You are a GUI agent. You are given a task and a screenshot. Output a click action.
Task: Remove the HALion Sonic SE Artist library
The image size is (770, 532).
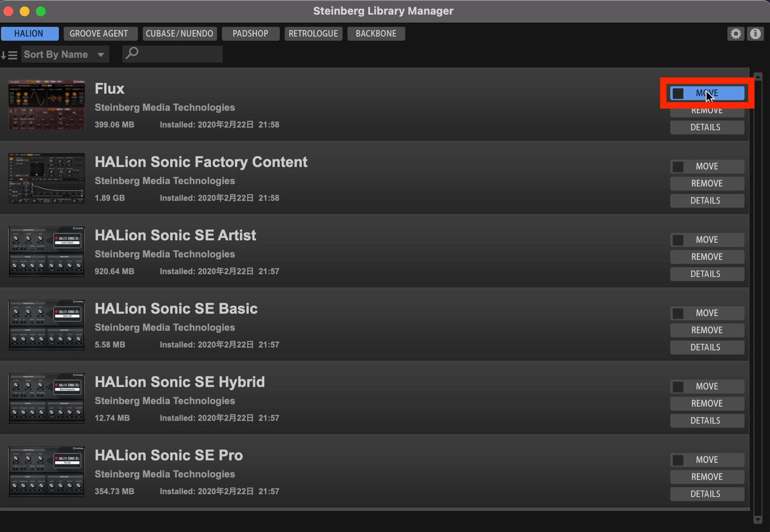707,257
